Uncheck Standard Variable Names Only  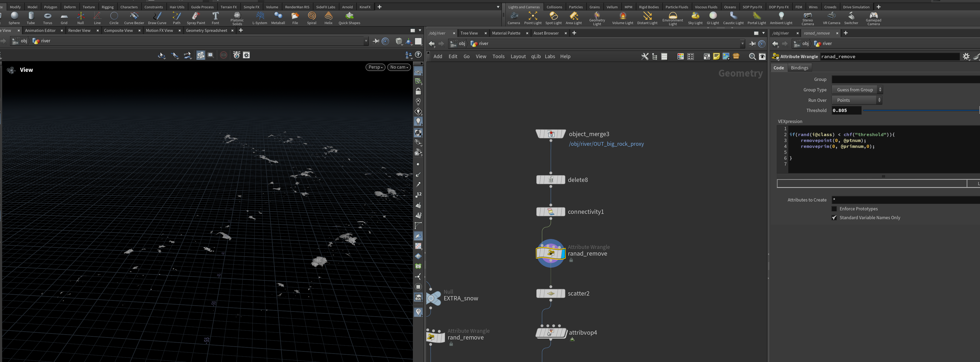(x=834, y=218)
